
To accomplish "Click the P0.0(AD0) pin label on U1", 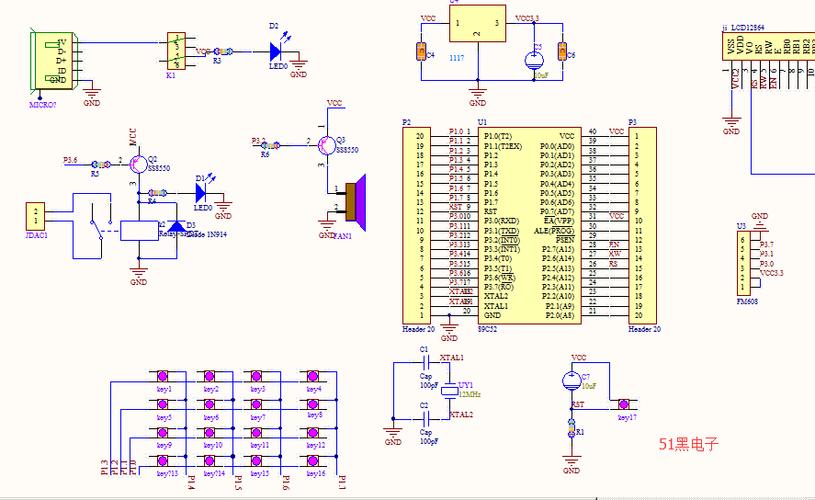I will coord(557,146).
